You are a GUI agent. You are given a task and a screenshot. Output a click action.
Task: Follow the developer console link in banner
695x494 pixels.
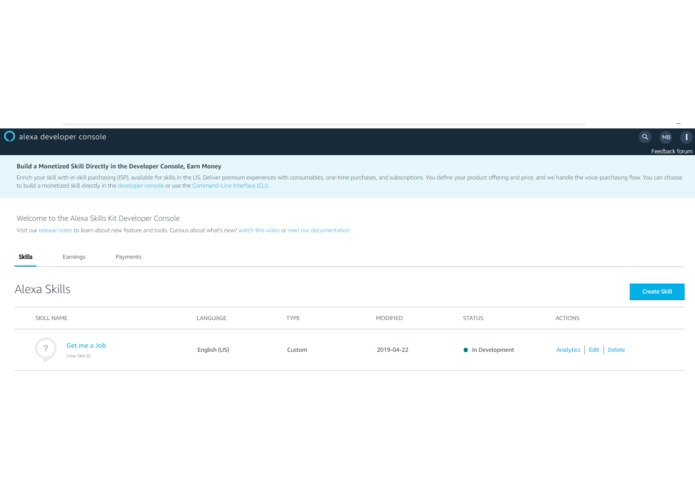[141, 186]
